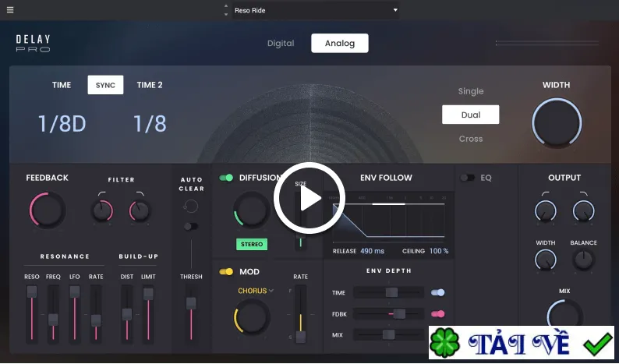Click the FEEDBACK knob
Screen dimensions: 619x364
point(47,210)
